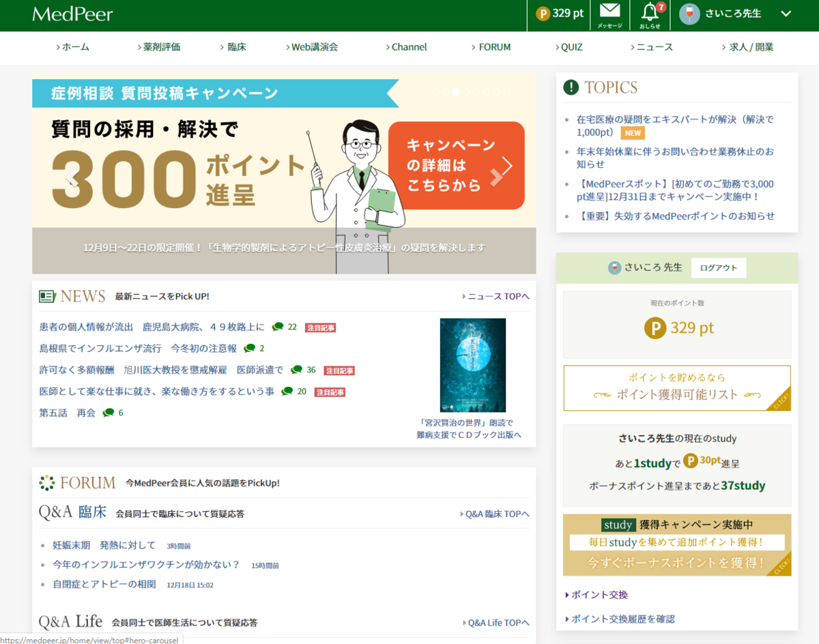Click the FORUM dotted circle icon
The width and height of the screenshot is (819, 644).
47,483
